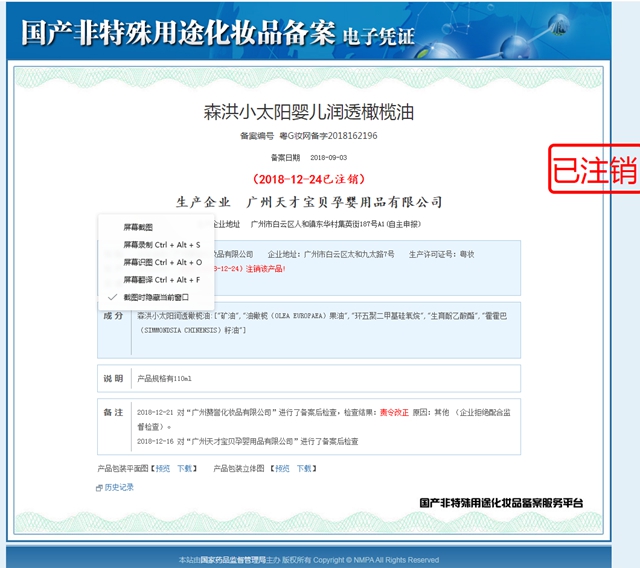Click the filing date 2018-09-03

click(329, 158)
